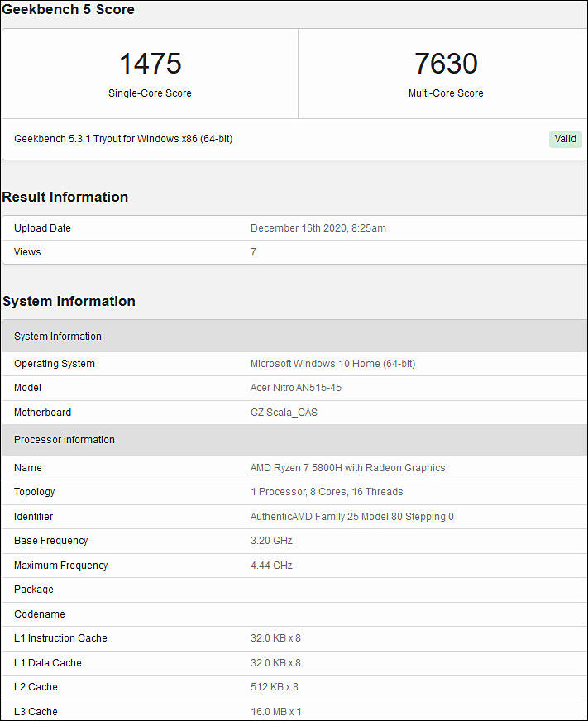
Task: Click the processor 'Name' label
Action: point(27,468)
